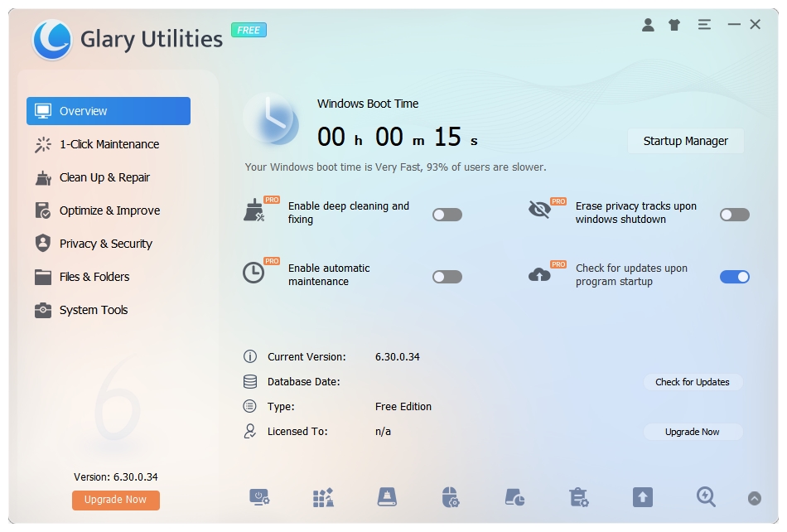Click the registry cleaner grid icon
787x532 pixels.
323,497
